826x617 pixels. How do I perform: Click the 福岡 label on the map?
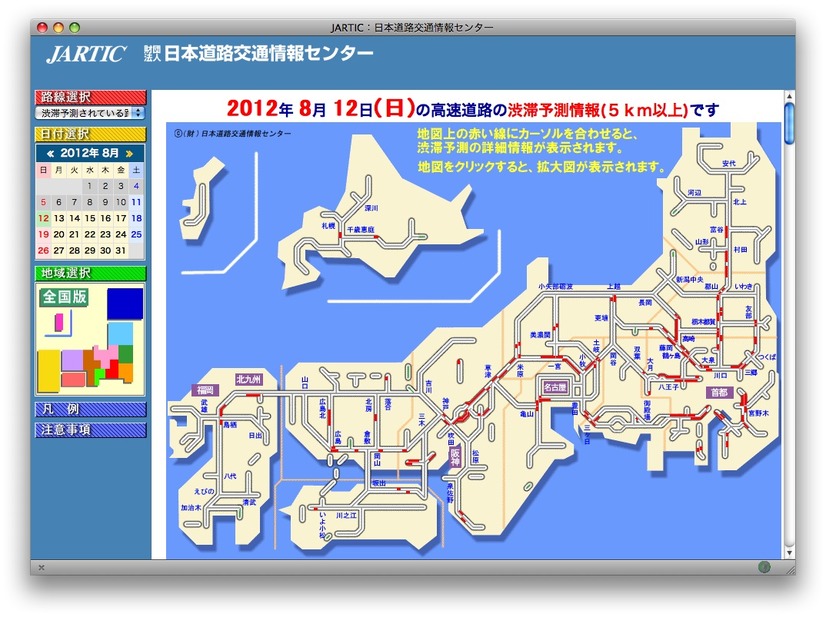click(205, 390)
